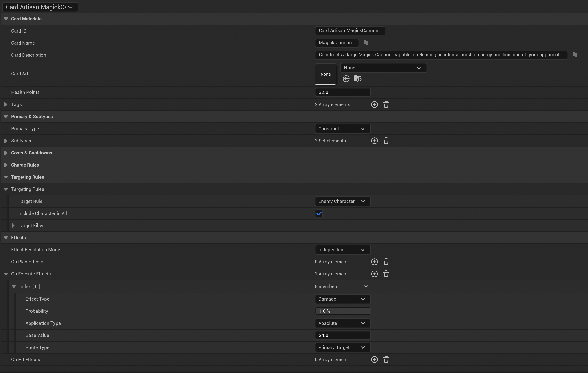Open the Target Rule Enemy Character dropdown
The height and width of the screenshot is (373, 588).
click(x=342, y=201)
